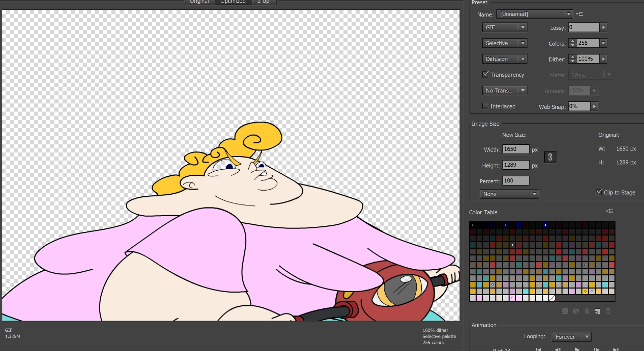Adjust Colors value with the stepper arrows
644x351 pixels.
pyautogui.click(x=573, y=43)
